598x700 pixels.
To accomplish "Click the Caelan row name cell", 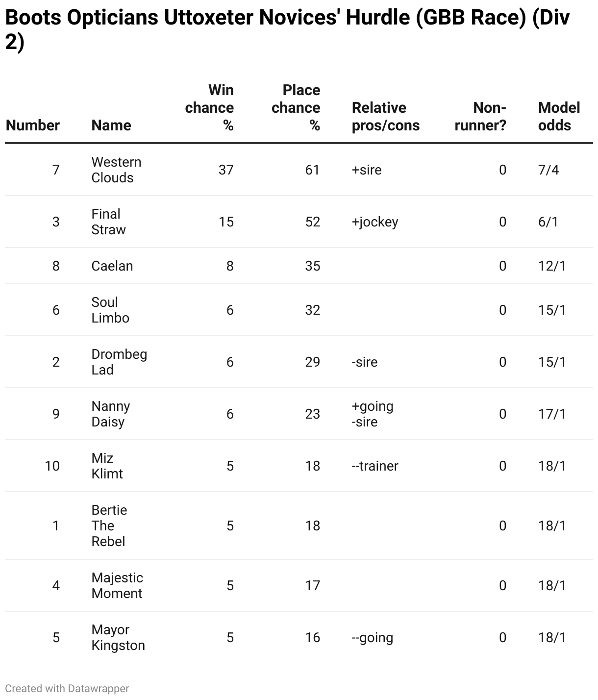I will coord(112,266).
